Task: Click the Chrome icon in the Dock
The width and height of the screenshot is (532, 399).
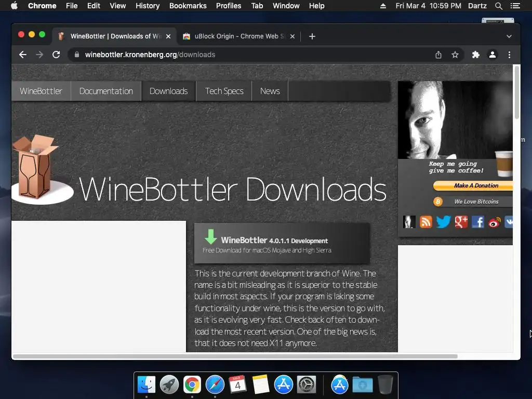Action: pos(192,385)
